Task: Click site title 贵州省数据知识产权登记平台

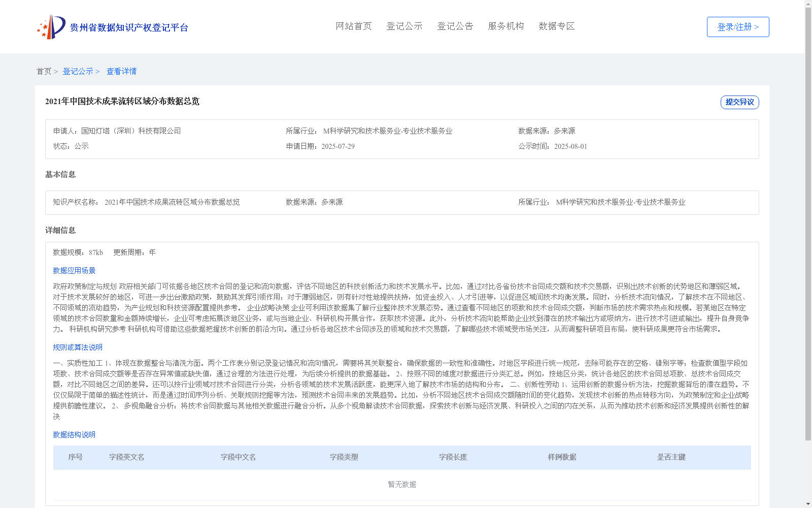Action: 129,27
